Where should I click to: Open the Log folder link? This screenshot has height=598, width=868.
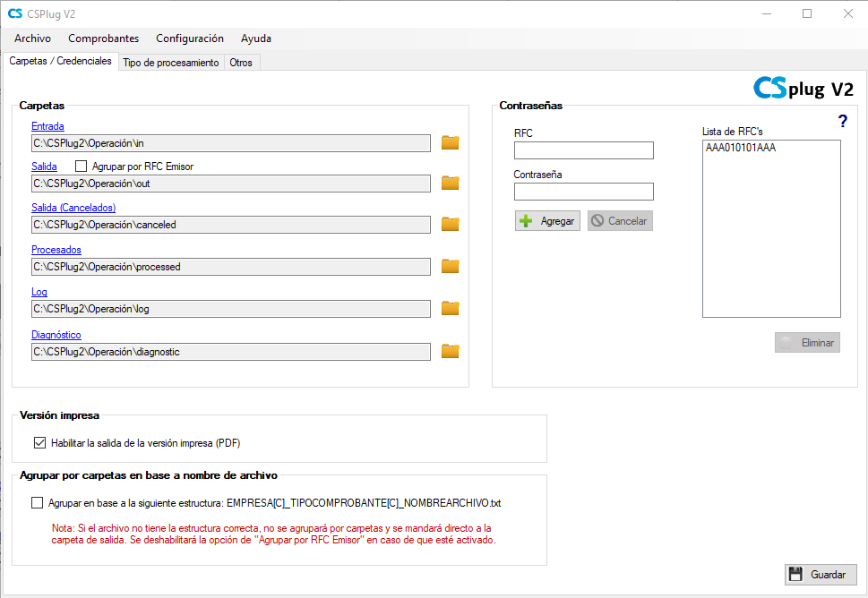[x=39, y=292]
